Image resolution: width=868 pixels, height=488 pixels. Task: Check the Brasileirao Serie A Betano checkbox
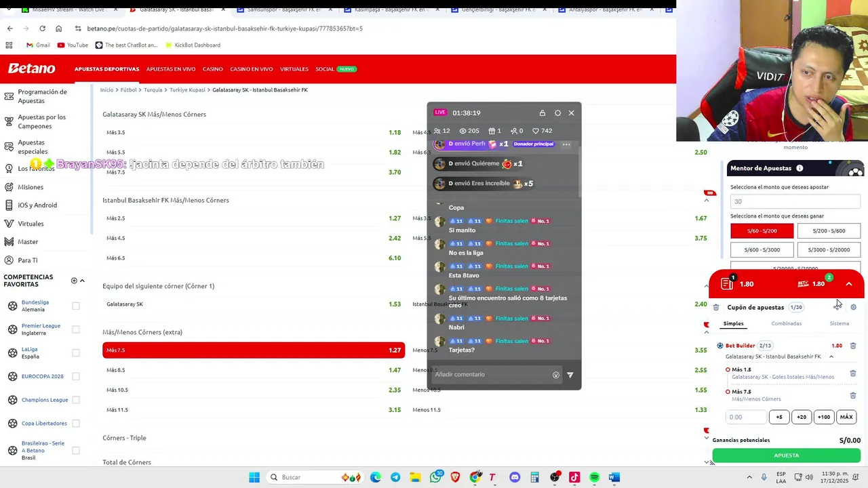click(76, 450)
